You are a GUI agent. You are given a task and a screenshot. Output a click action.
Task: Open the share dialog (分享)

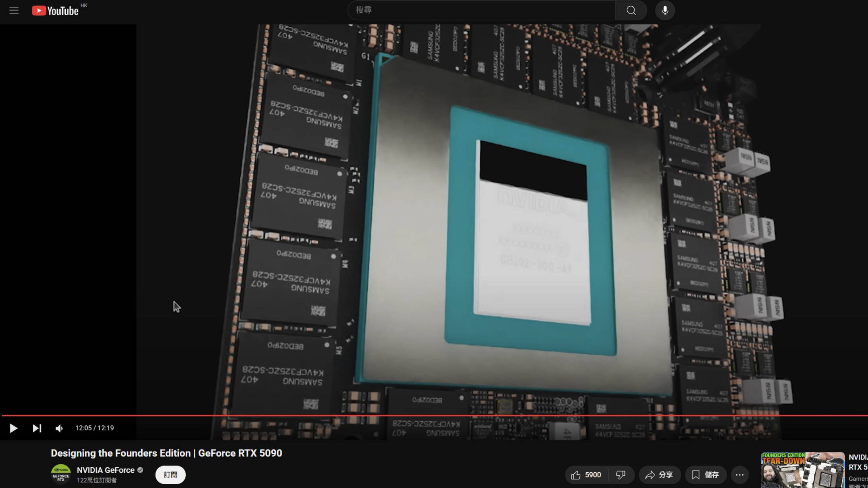pyautogui.click(x=659, y=475)
